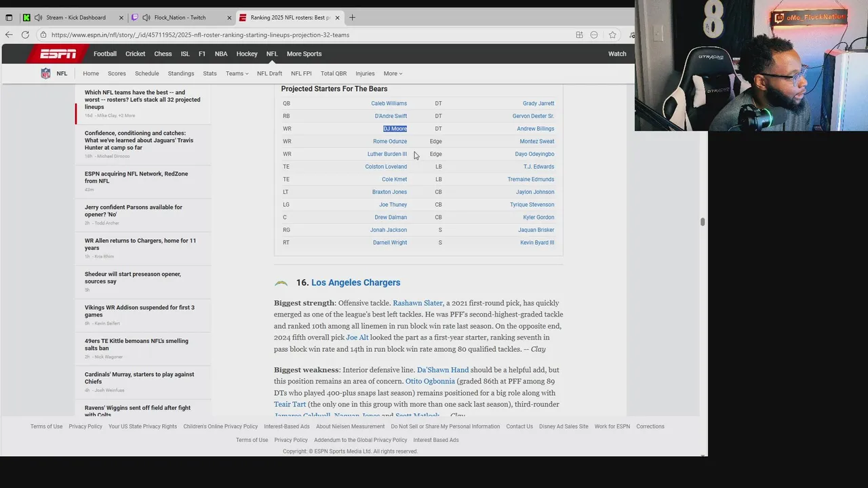Open Colston Loveland player link
The height and width of the screenshot is (488, 868).
pos(386,167)
